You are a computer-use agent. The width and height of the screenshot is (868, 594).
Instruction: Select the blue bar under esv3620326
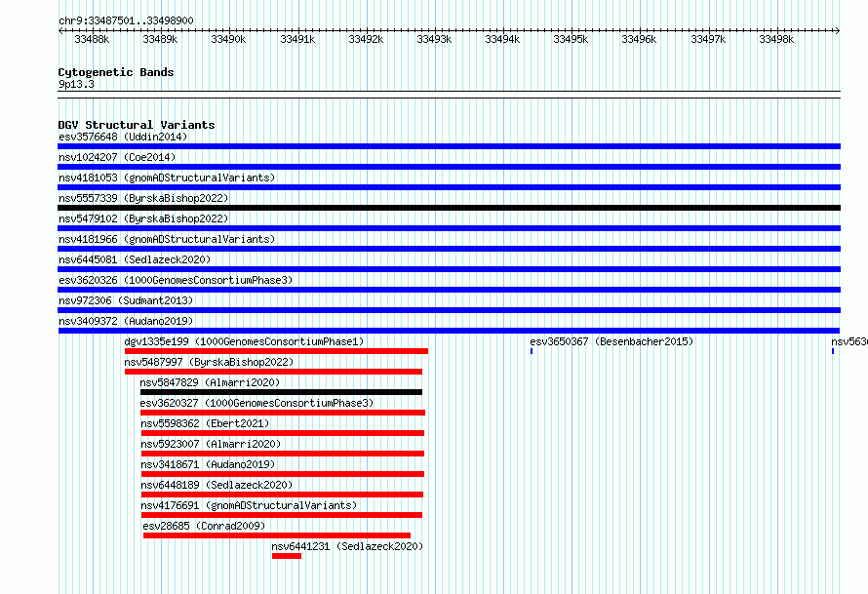[x=449, y=290]
